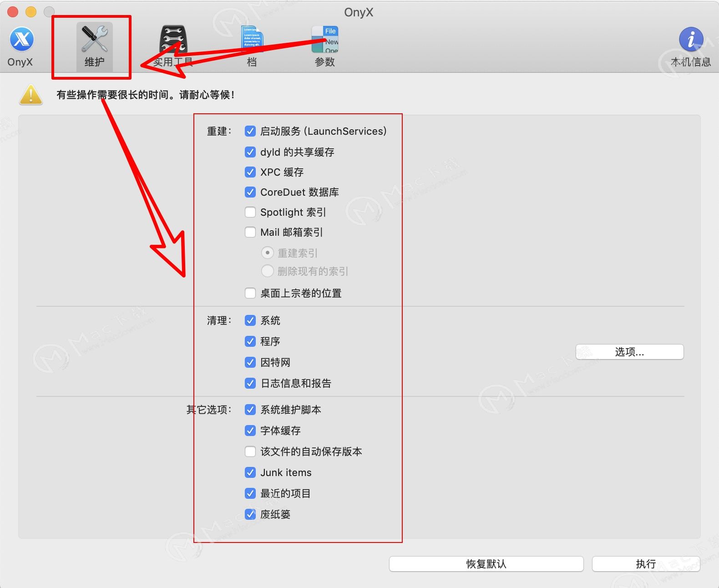Viewport: 719px width, 588px height.
Task: Uncheck 启动服务 (LaunchServices) checkbox
Action: [x=250, y=132]
